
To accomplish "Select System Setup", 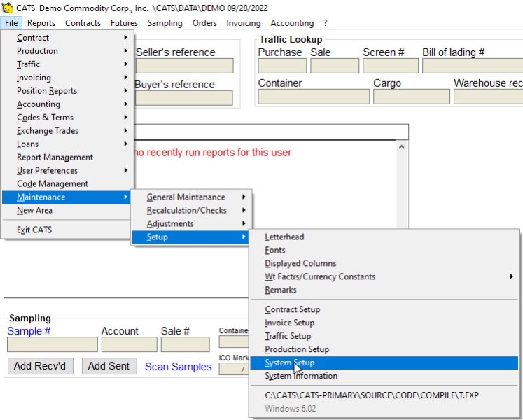I will tap(384, 363).
